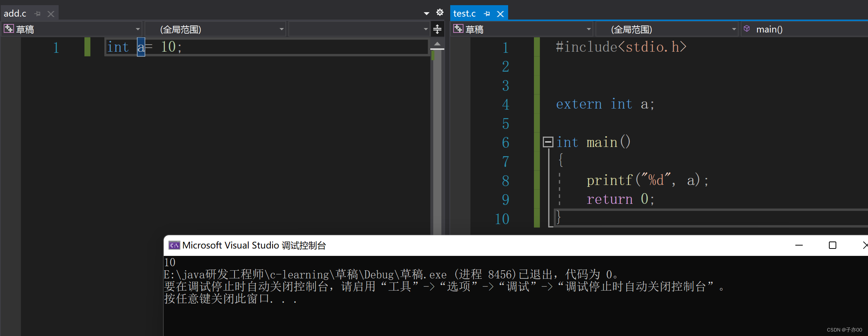868x336 pixels.
Task: Click the closing brace on line 10
Action: tap(559, 217)
